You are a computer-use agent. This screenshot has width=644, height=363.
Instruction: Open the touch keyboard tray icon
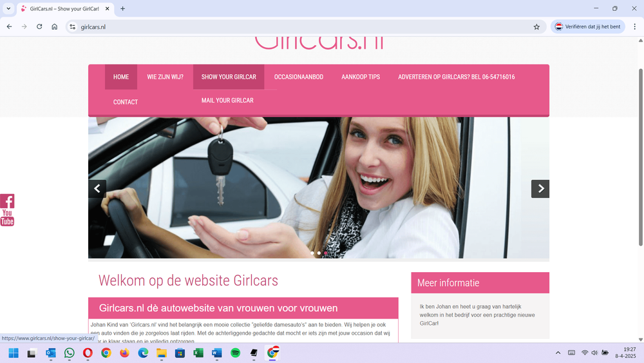tap(571, 353)
